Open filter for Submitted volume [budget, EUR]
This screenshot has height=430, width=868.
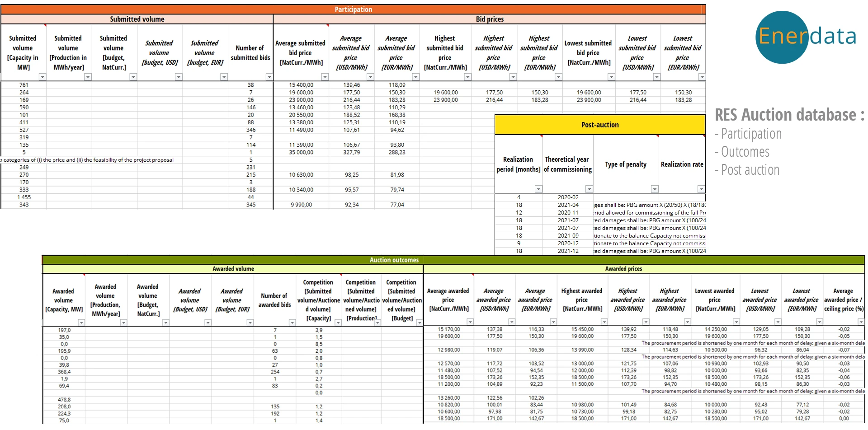(224, 77)
